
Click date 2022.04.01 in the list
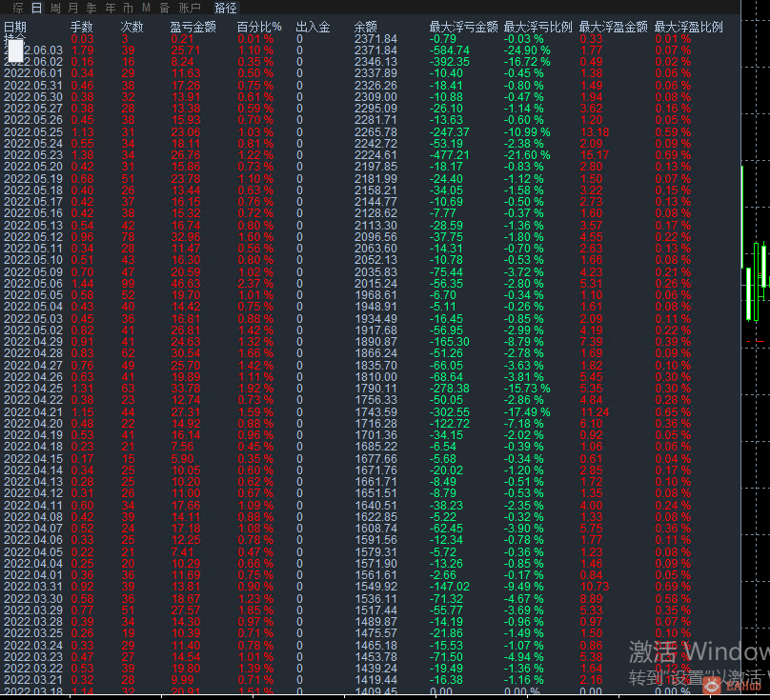click(x=33, y=575)
